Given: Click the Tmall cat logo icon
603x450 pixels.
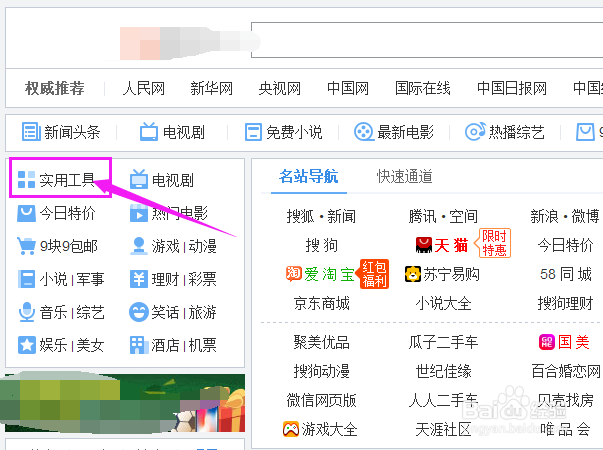Looking at the screenshot, I should [424, 245].
